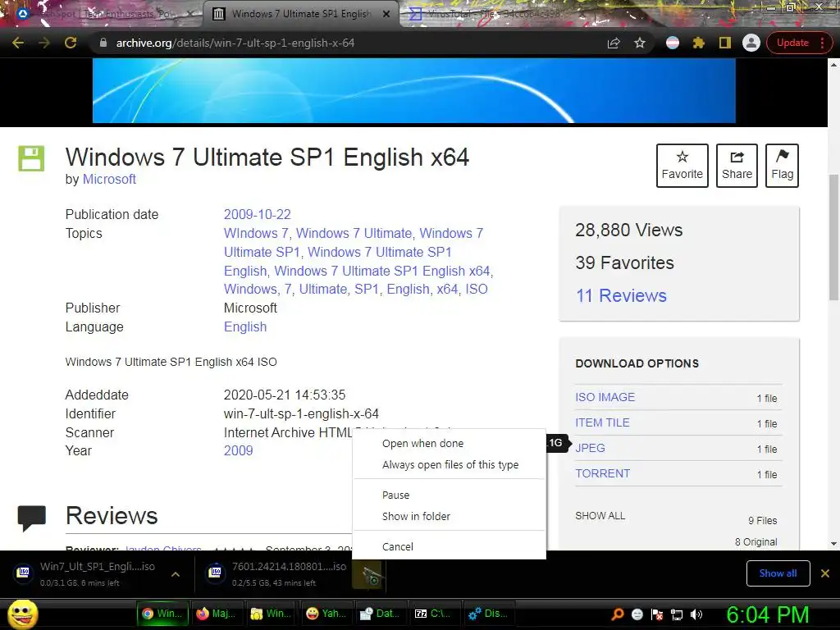
Task: Close the downloads bar
Action: click(825, 573)
